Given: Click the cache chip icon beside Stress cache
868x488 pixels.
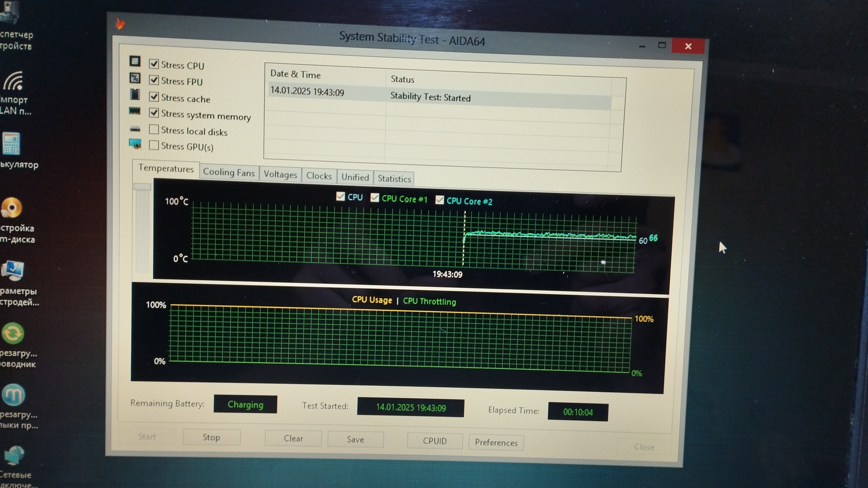Looking at the screenshot, I should [x=135, y=94].
